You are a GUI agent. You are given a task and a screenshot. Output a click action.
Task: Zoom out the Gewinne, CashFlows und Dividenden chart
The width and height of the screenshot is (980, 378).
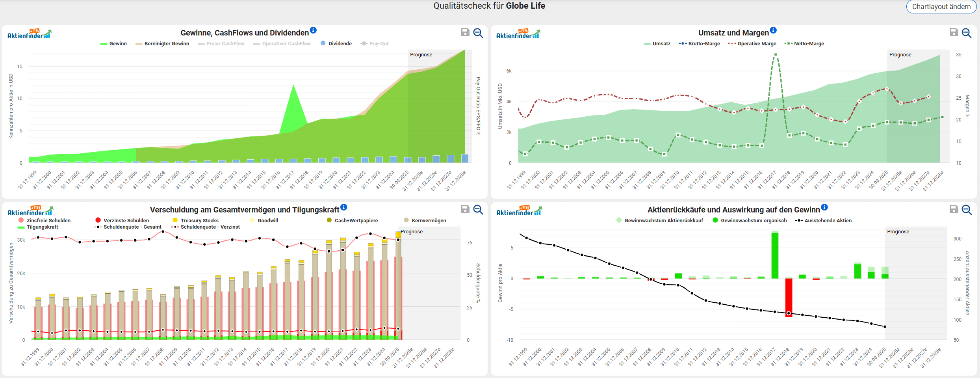pos(478,33)
